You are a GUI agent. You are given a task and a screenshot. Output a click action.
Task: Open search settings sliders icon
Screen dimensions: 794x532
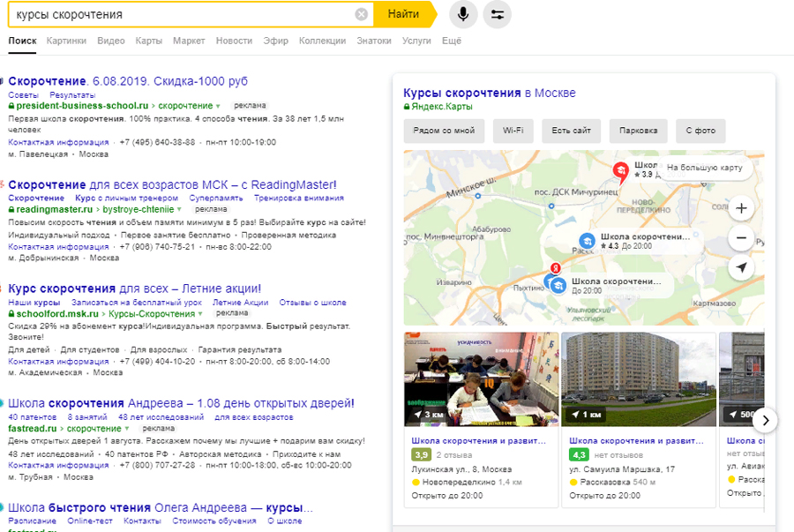coord(497,14)
